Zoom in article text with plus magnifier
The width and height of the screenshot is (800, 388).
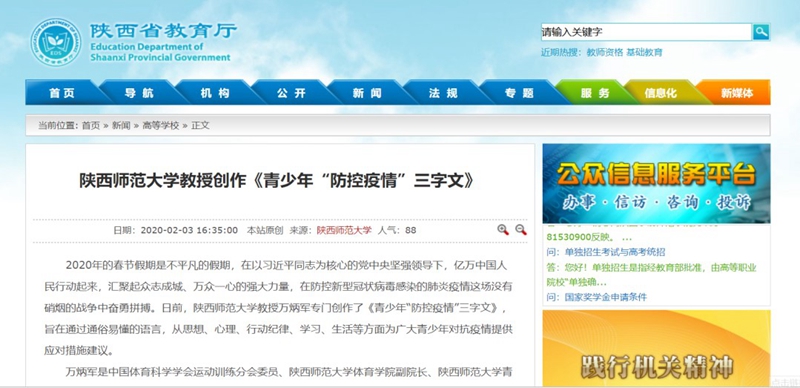(x=503, y=230)
